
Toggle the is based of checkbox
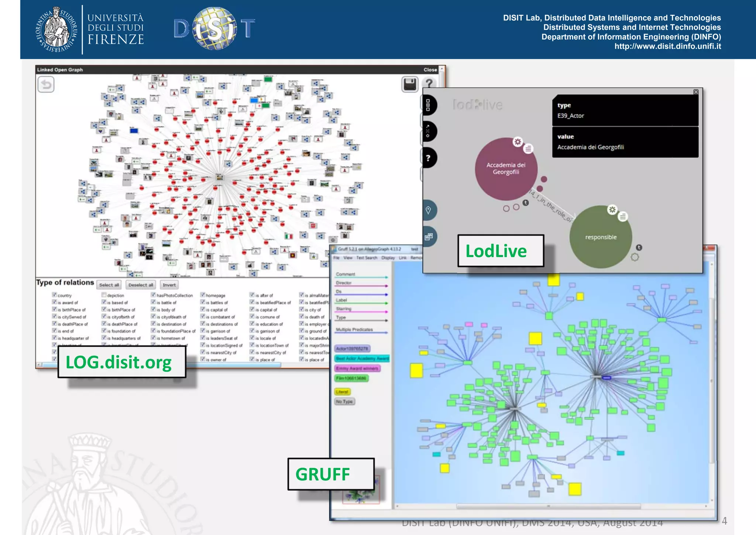104,302
